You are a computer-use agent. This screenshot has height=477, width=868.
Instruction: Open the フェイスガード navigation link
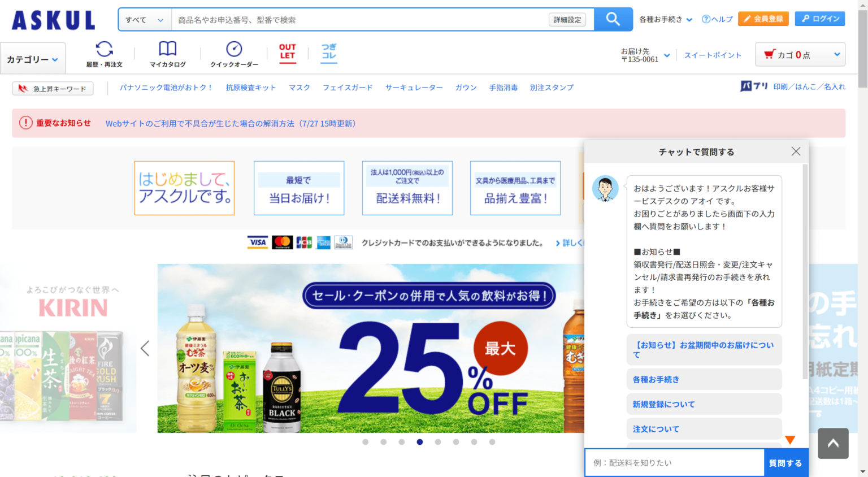[x=348, y=87]
